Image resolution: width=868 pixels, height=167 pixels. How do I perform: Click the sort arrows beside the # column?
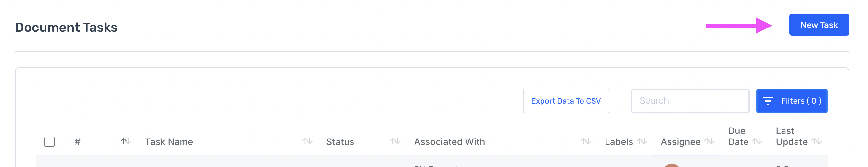[x=126, y=141]
